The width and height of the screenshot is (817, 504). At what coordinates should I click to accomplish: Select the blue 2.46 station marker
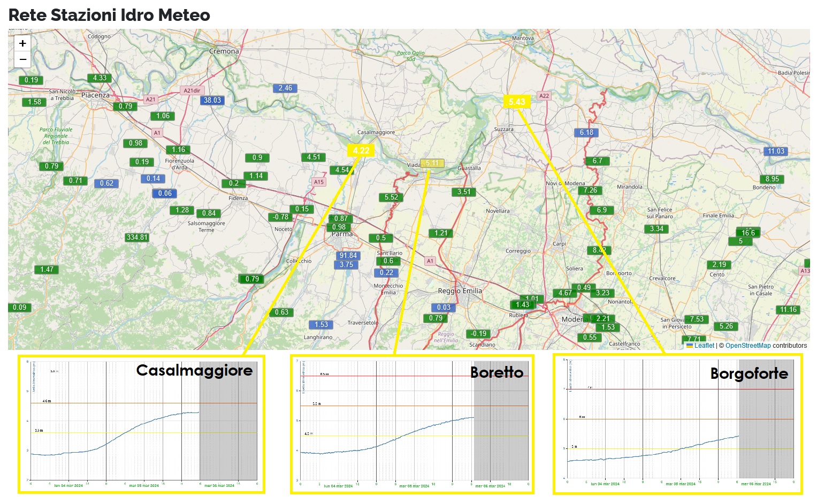285,88
